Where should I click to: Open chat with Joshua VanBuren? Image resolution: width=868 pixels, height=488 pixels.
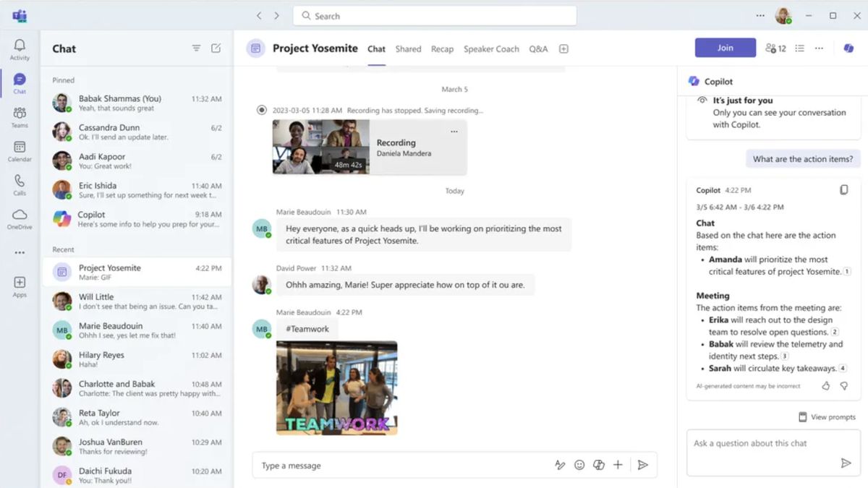click(x=137, y=446)
